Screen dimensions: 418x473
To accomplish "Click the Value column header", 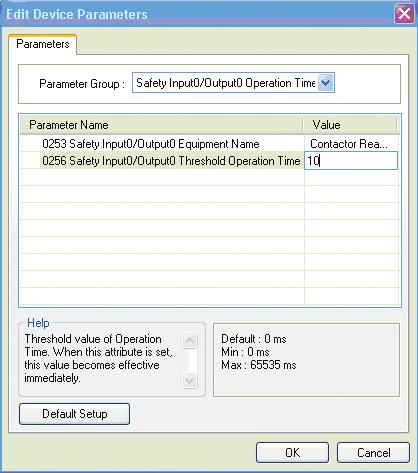I will pyautogui.click(x=350, y=125).
